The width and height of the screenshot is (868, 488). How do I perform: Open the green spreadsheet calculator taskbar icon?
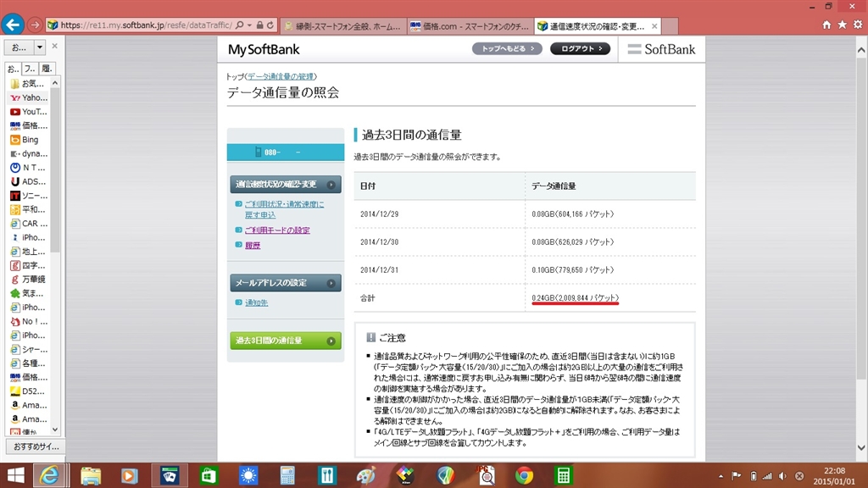coord(563,475)
